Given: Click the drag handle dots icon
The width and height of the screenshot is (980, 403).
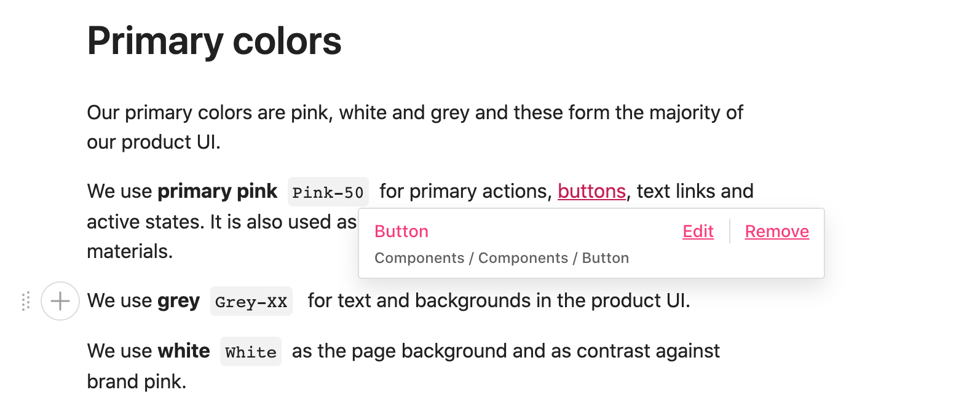Looking at the screenshot, I should (x=26, y=301).
